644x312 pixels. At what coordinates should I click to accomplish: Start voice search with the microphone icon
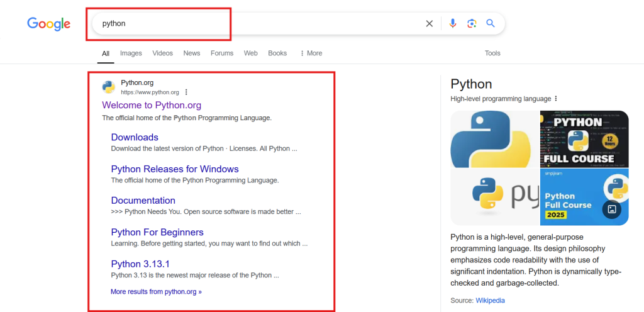(452, 24)
